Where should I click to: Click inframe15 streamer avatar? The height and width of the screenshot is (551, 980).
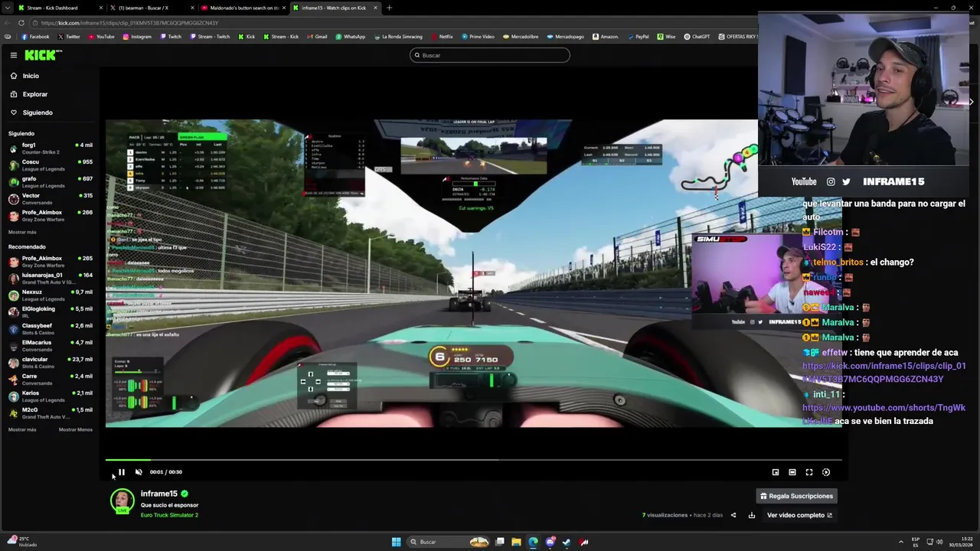(x=122, y=501)
